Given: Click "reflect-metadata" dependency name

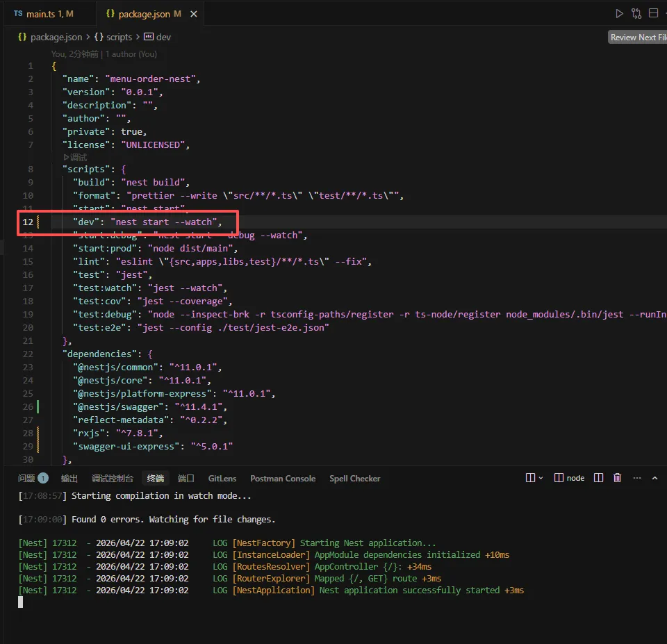Looking at the screenshot, I should 121,420.
